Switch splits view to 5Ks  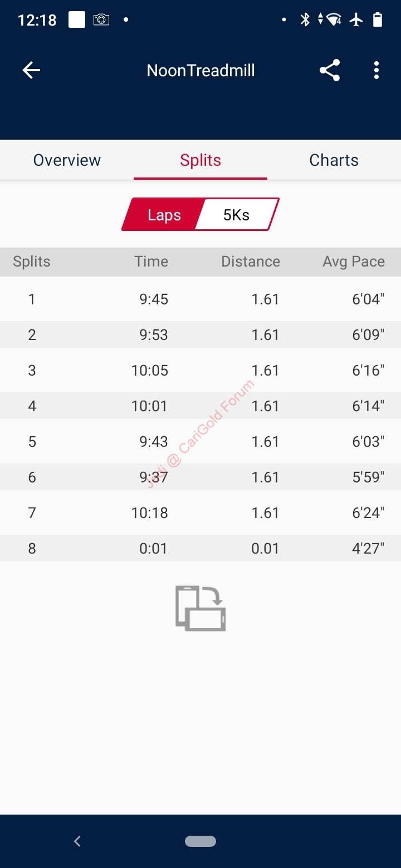click(237, 215)
